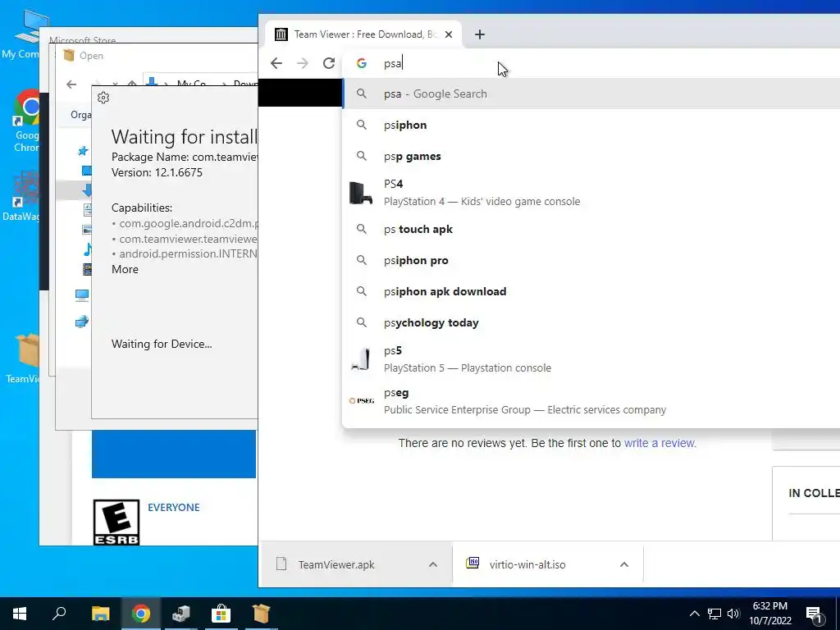
Task: Choose the pseg Public Service Enterprise suggestion
Action: tap(591, 400)
